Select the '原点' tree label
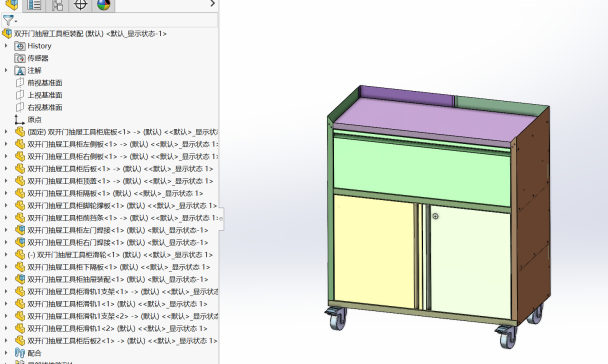The width and height of the screenshot is (608, 364). point(34,120)
